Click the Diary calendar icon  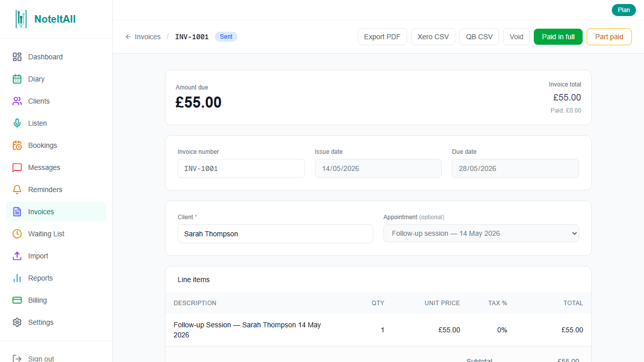[17, 79]
